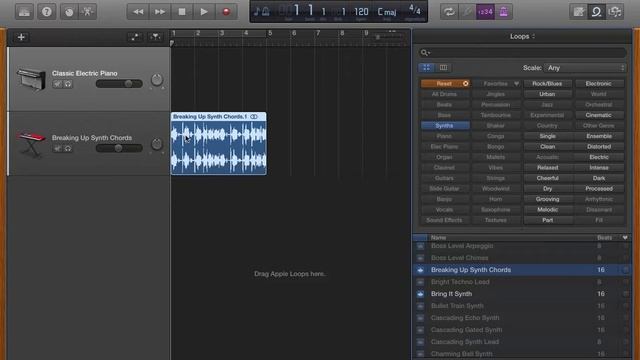Select the Relaxed keyword button
This screenshot has height=360, width=640.
pyautogui.click(x=547, y=168)
